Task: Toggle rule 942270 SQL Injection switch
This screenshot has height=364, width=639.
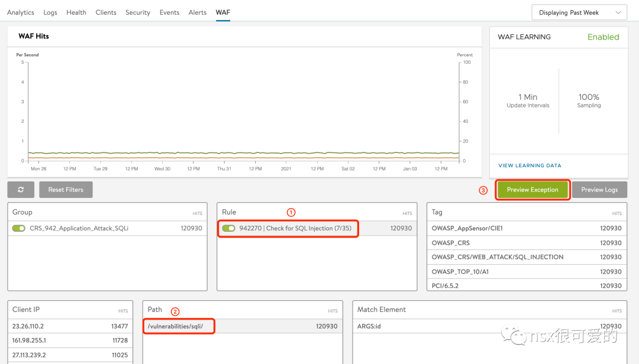Action: 228,229
